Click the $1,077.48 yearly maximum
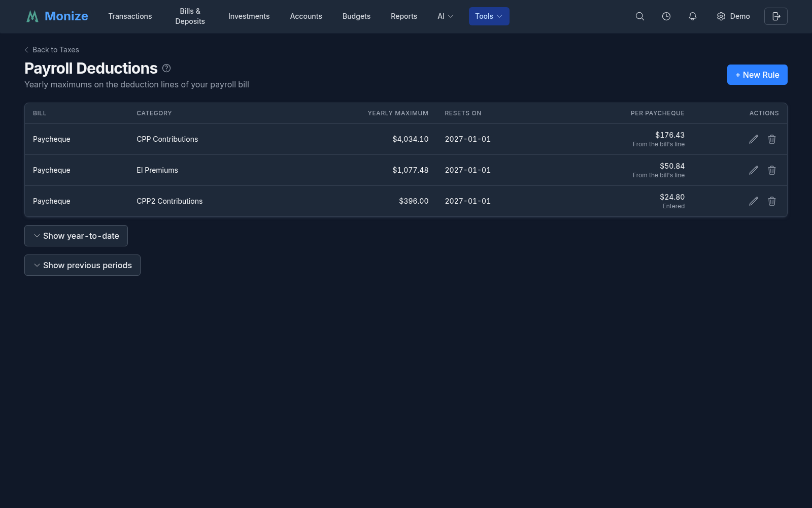The image size is (812, 508). (410, 170)
